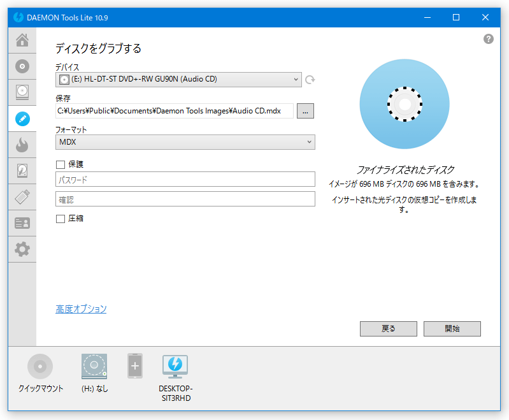Click the 開始 start button

[x=452, y=329]
